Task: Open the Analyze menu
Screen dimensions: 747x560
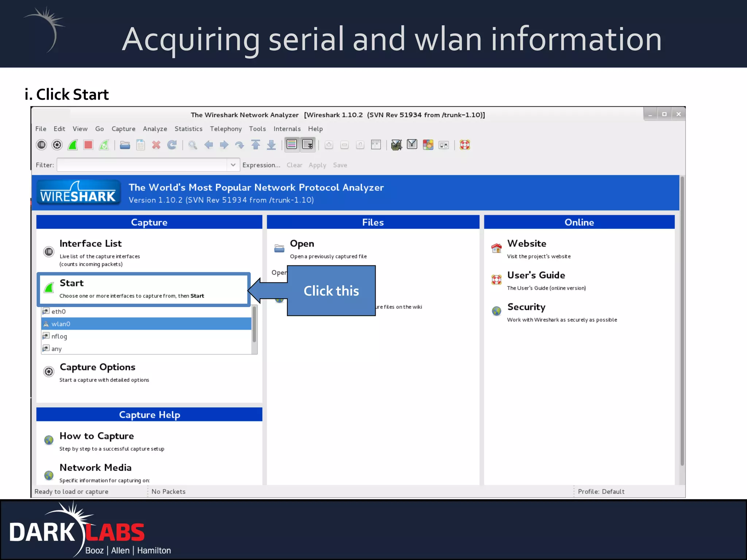Action: tap(155, 129)
